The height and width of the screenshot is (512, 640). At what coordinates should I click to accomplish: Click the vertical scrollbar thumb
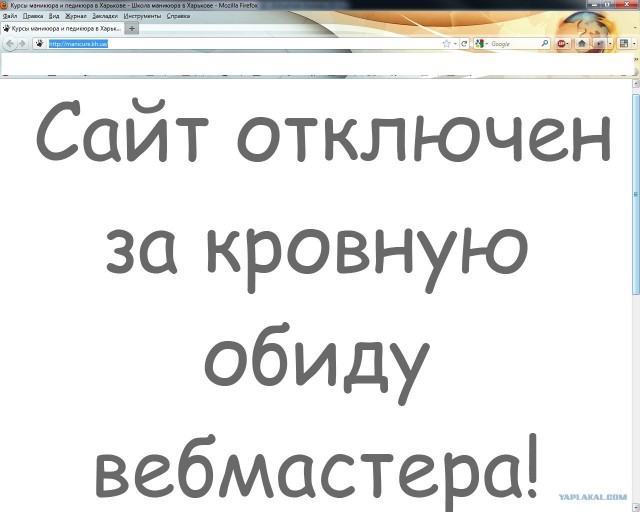636,194
